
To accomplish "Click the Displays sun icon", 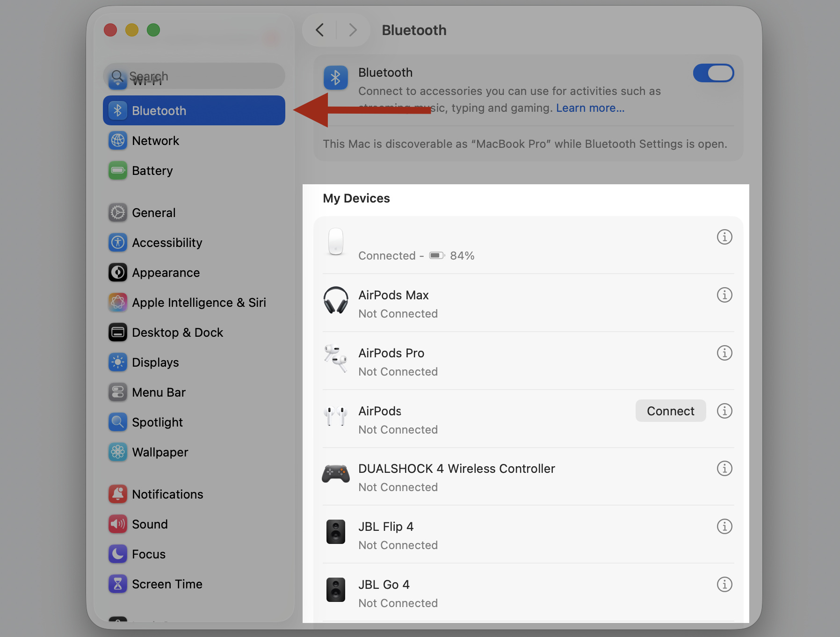I will [118, 362].
